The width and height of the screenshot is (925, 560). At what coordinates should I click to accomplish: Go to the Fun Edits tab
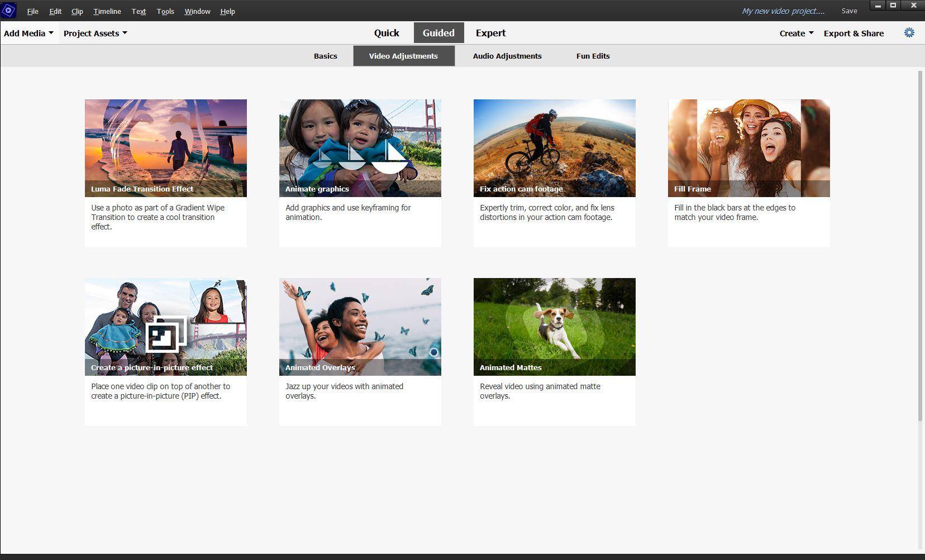pyautogui.click(x=593, y=56)
